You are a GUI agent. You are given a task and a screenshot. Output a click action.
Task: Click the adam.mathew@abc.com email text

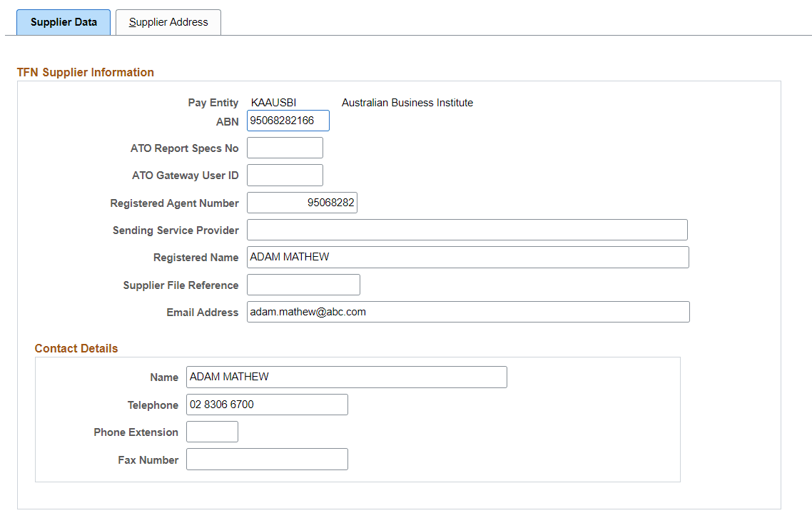click(307, 312)
